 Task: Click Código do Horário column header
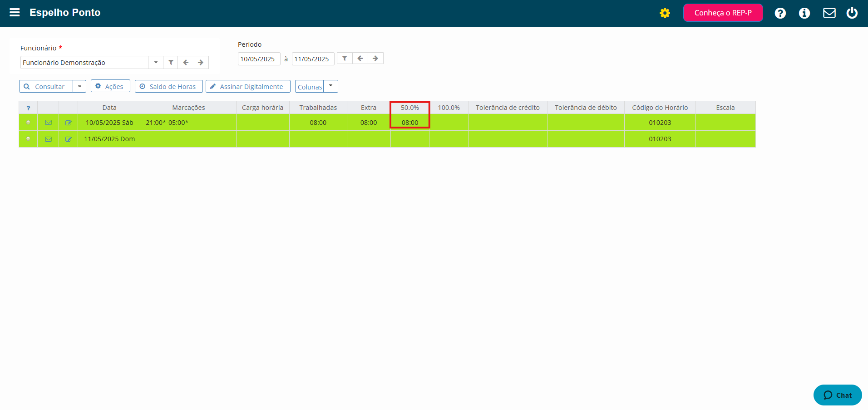[660, 108]
